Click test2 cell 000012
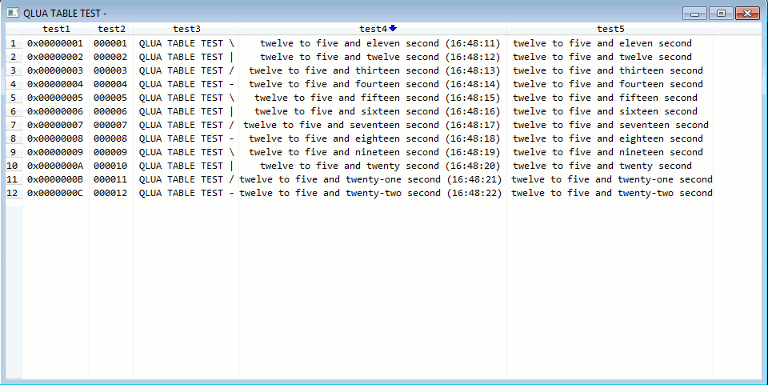Image resolution: width=768 pixels, height=385 pixels. 111,193
